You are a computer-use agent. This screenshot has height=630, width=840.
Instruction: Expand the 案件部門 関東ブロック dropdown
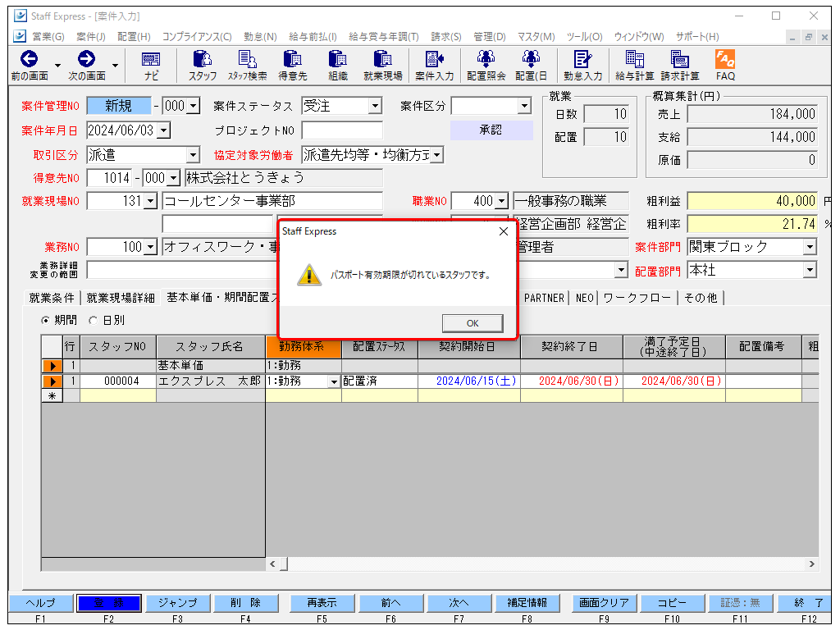[810, 247]
